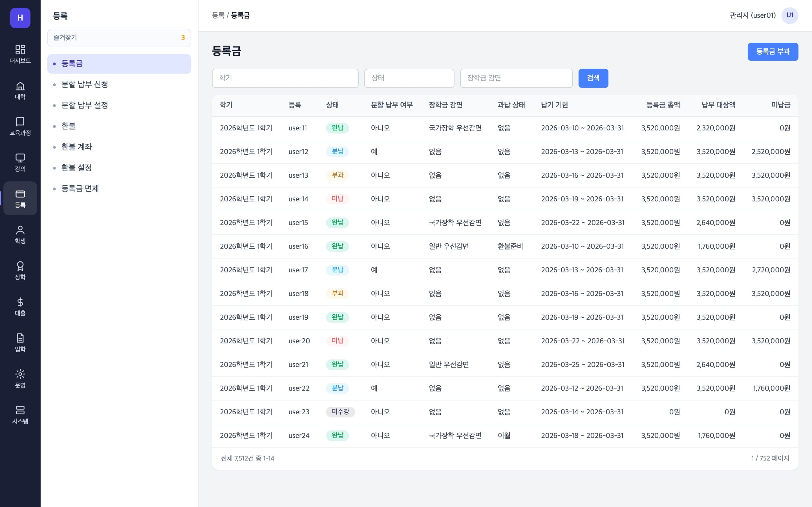Open the 학기 filter dropdown
This screenshot has height=507, width=812.
(x=285, y=78)
